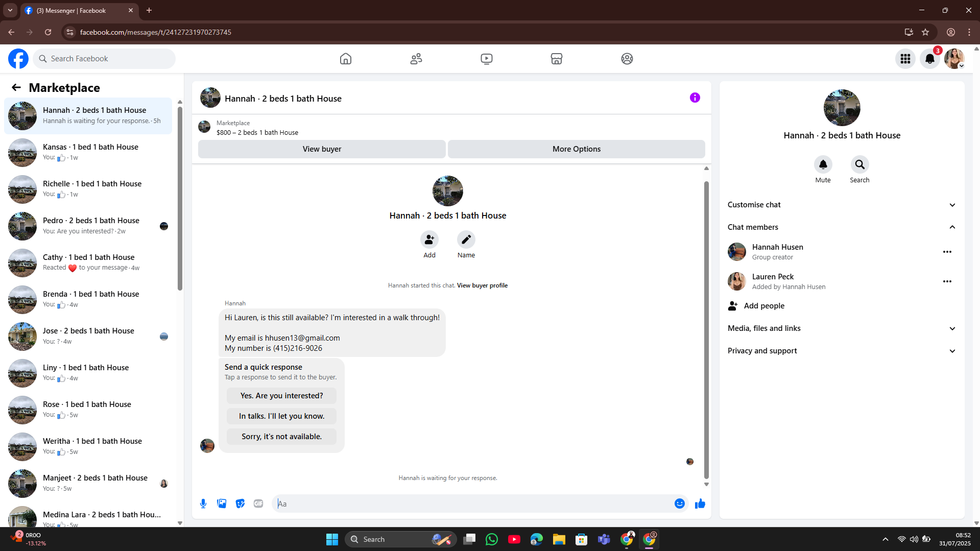Viewport: 980px width, 551px height.
Task: Expand the Customise chat section
Action: pos(842,205)
